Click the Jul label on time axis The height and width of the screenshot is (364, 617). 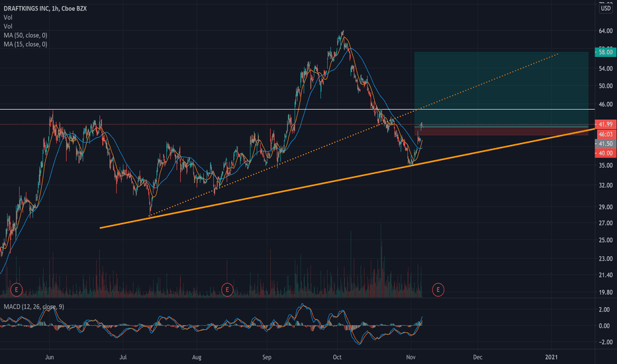[123, 357]
